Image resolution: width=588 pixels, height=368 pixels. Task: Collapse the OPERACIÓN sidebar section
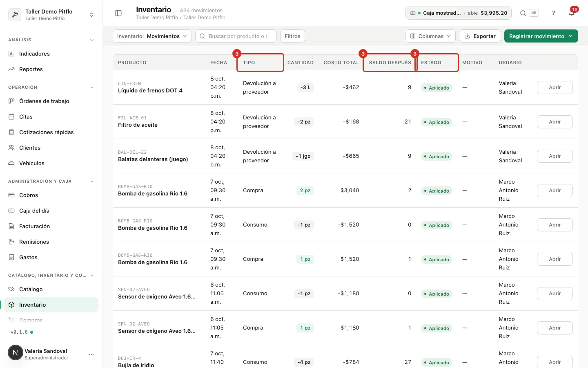[x=91, y=88]
